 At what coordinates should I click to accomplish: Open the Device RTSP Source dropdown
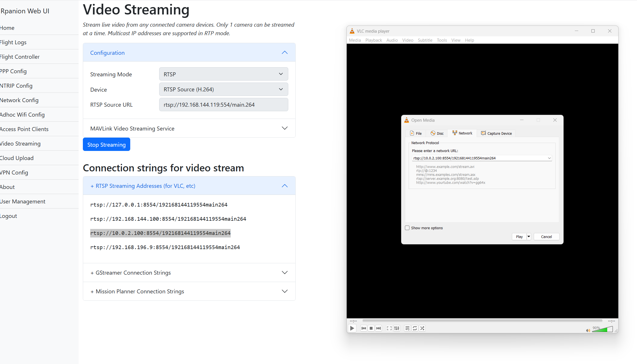(x=224, y=89)
